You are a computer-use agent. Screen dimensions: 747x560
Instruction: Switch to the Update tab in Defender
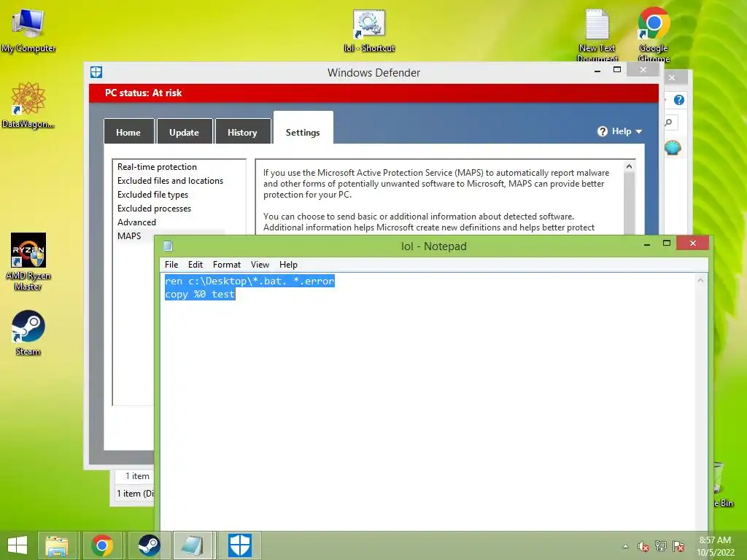click(185, 131)
